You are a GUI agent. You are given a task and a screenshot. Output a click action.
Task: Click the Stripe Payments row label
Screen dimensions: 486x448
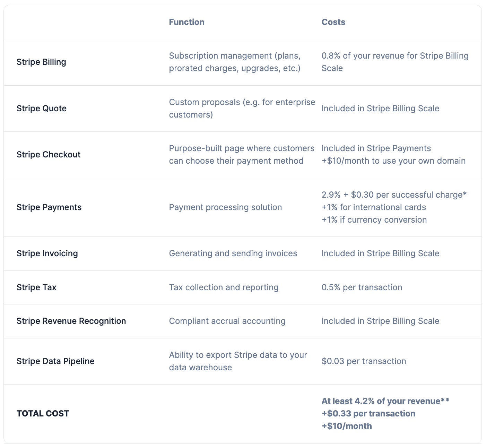coord(49,207)
